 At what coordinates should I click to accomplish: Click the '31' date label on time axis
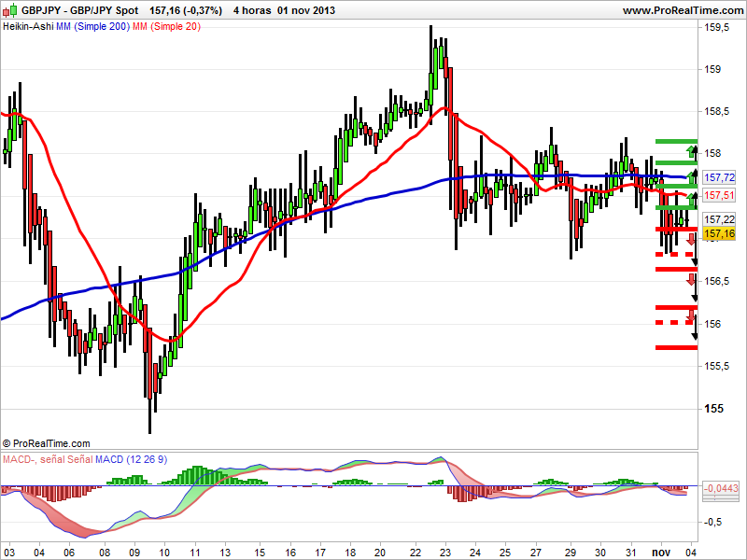[x=631, y=553]
